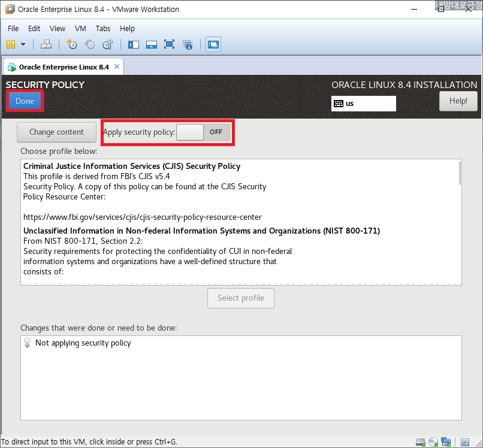Open the Edit menu
Image resolution: width=483 pixels, height=448 pixels.
[x=34, y=29]
